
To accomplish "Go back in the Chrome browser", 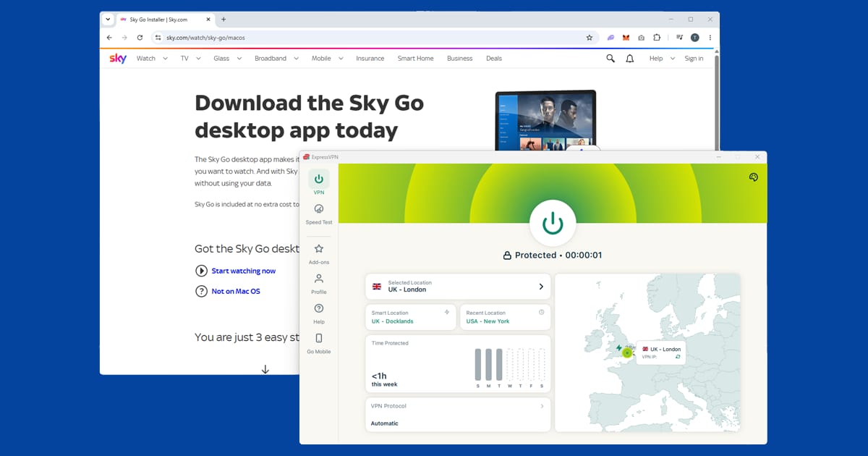I will [109, 38].
